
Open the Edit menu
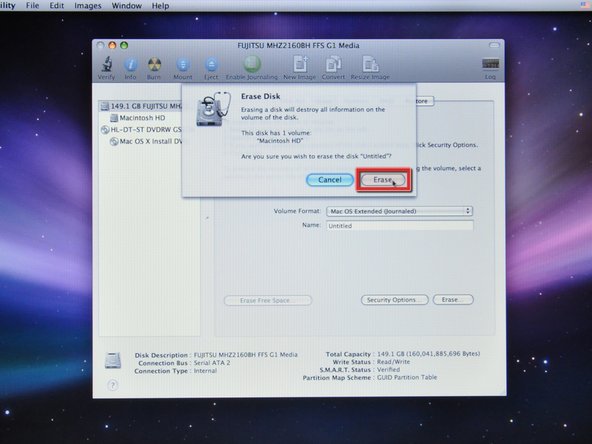[x=57, y=6]
